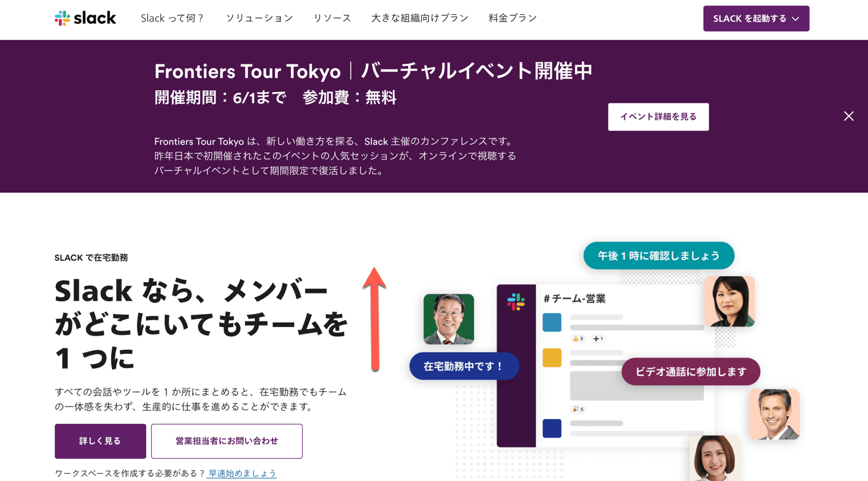The width and height of the screenshot is (868, 481).
Task: Click the Slack icon in purple sidebar
Action: click(x=516, y=302)
